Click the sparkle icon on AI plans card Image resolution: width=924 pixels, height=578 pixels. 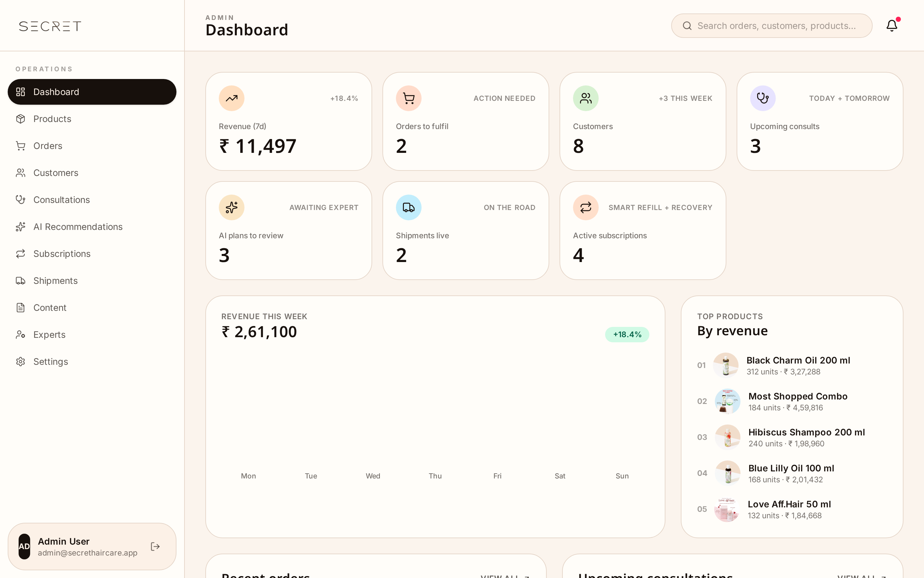(x=231, y=207)
